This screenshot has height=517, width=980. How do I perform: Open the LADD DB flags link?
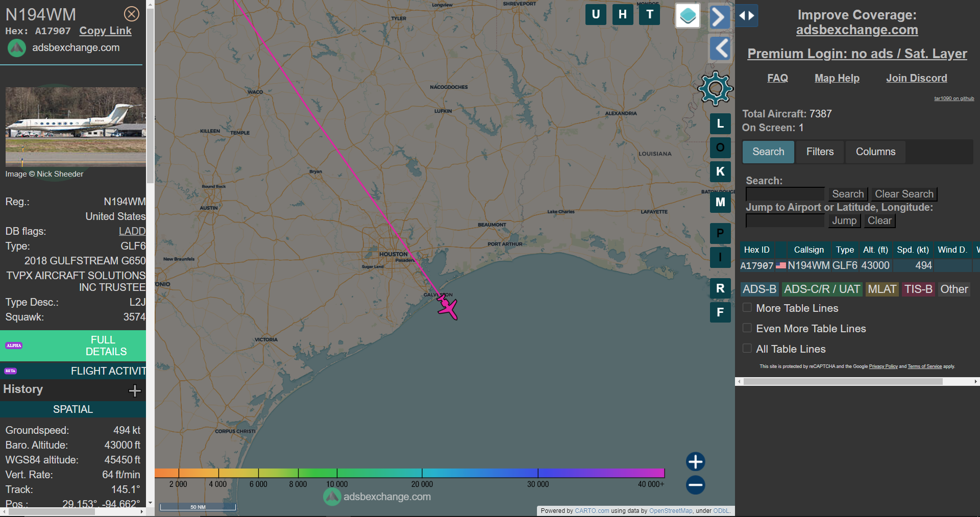tap(132, 231)
